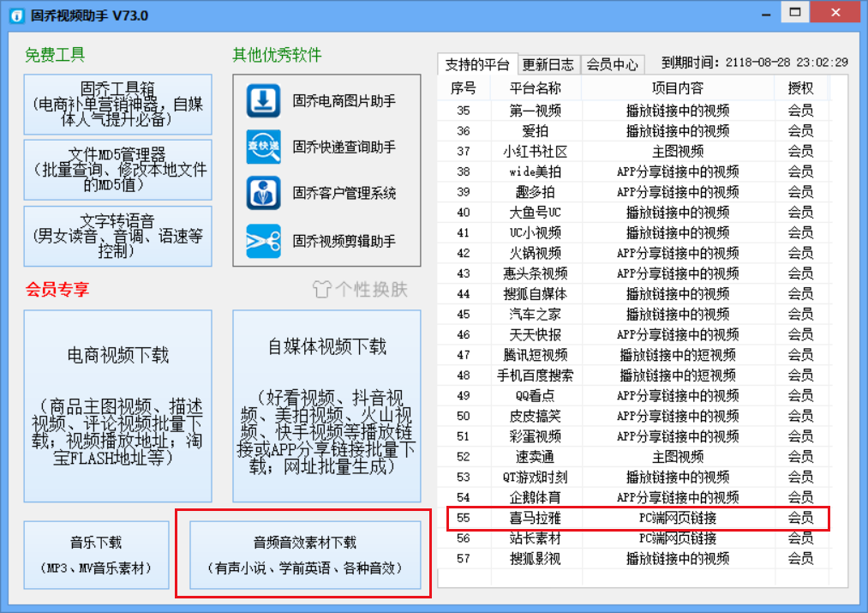Select QQ看点 row
This screenshot has height=613, width=868.
[x=634, y=396]
